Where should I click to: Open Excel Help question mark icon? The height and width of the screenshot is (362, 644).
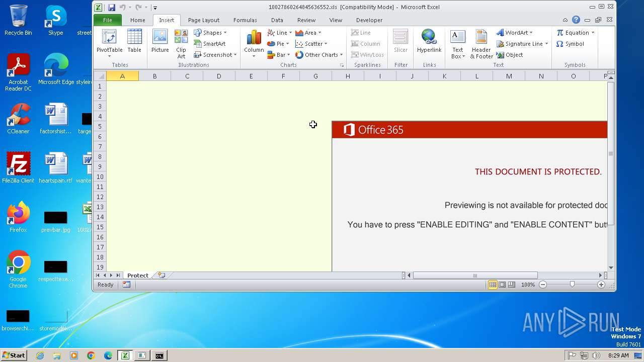click(576, 20)
